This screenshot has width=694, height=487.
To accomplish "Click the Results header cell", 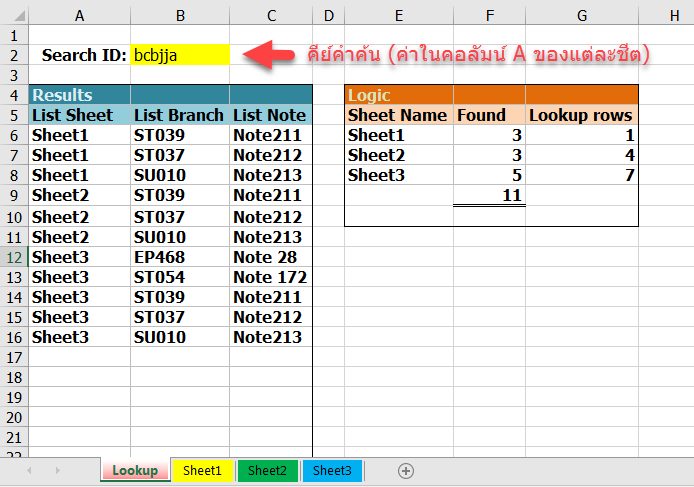I will tap(79, 95).
